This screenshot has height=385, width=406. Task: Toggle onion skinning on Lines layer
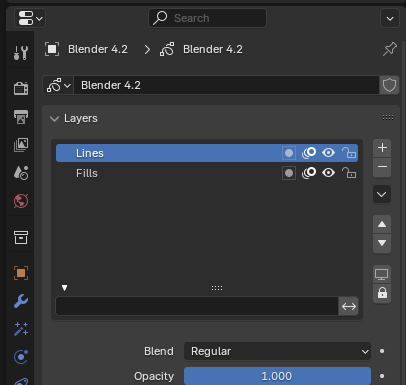point(309,153)
